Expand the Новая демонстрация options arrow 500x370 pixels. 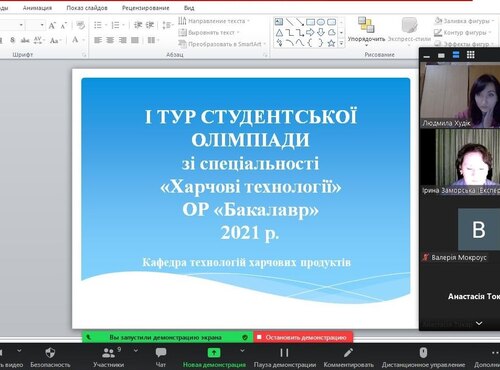(242, 350)
